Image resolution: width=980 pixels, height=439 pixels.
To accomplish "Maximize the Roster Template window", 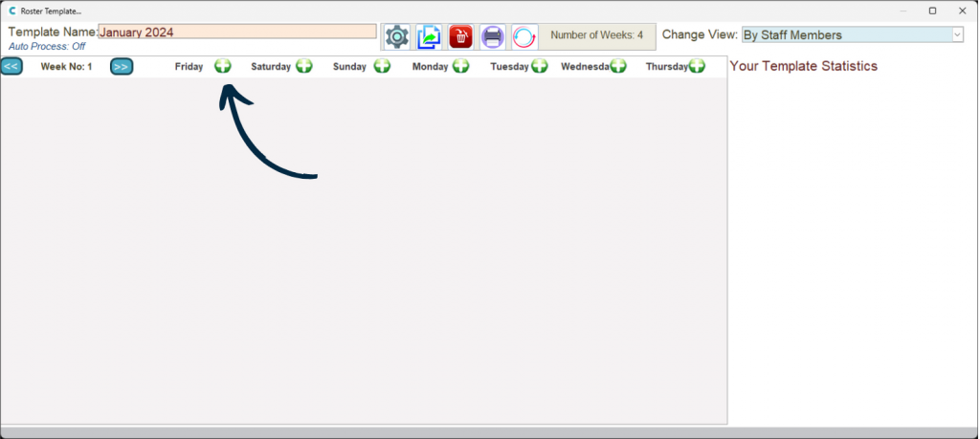I will coord(932,11).
